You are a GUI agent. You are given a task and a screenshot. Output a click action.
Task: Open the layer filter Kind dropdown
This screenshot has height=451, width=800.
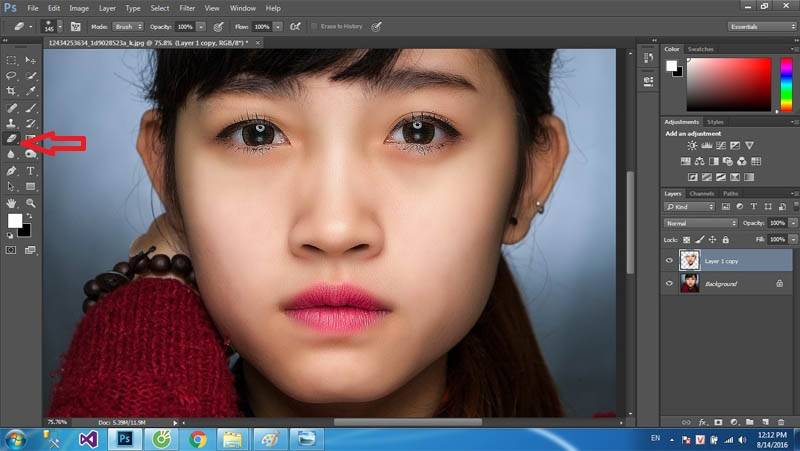690,207
